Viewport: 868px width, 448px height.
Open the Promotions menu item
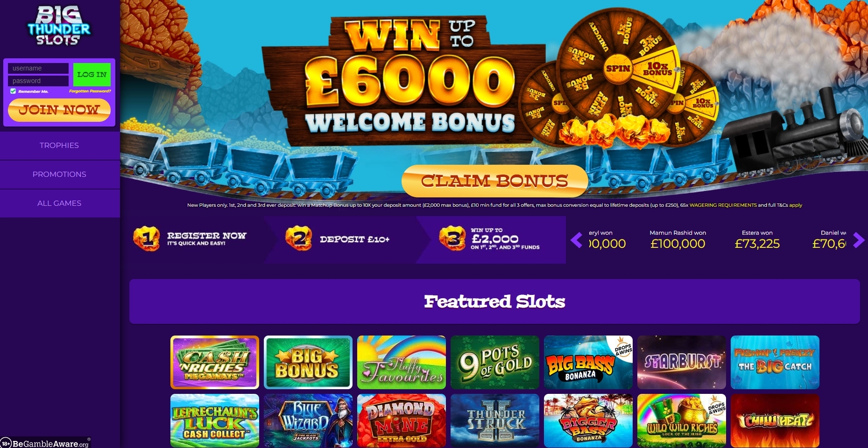point(59,174)
